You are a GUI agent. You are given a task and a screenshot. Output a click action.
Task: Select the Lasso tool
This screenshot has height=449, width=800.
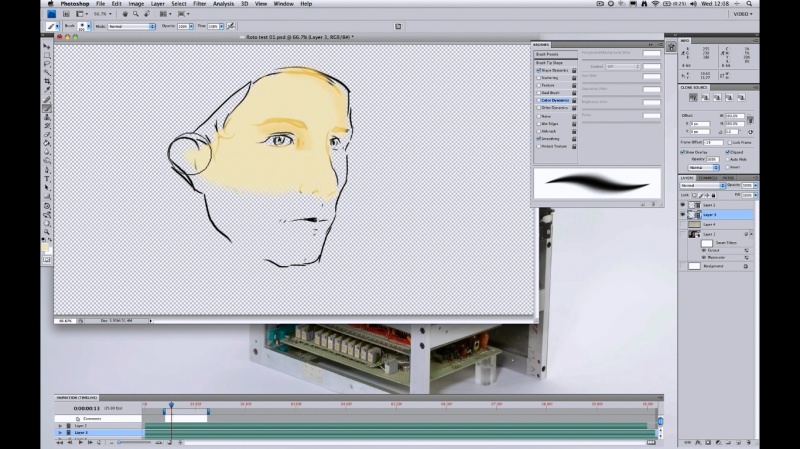[46, 64]
